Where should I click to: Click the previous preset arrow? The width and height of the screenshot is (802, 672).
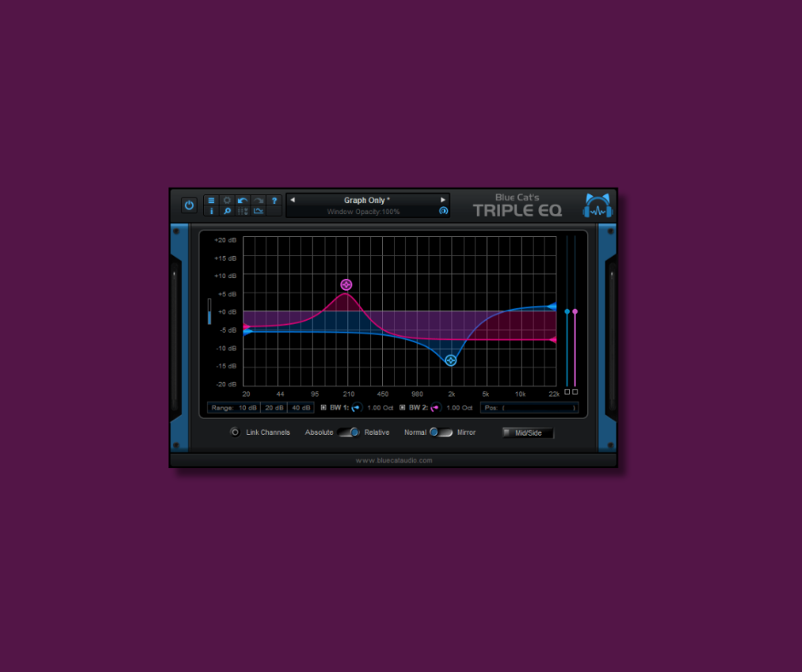pyautogui.click(x=293, y=200)
